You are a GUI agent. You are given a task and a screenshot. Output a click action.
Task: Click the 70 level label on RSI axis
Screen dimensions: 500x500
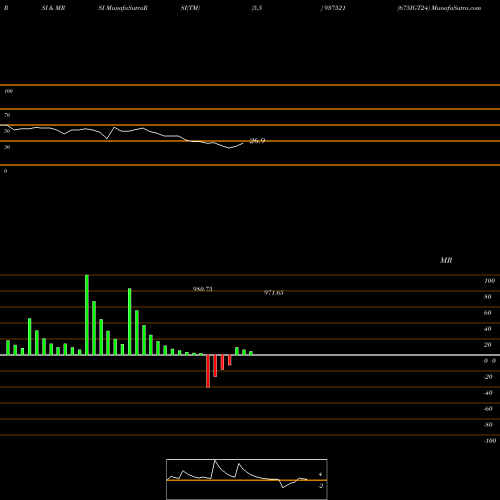(x=7, y=115)
